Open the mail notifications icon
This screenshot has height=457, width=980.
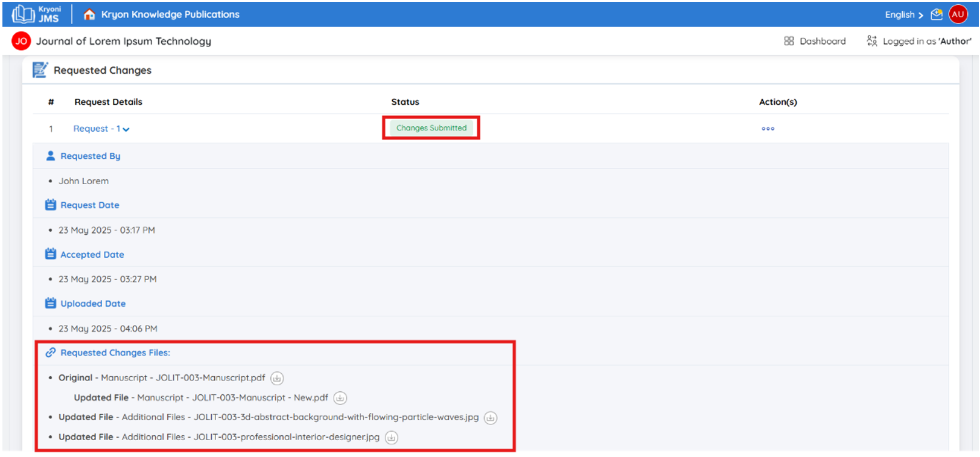click(x=937, y=14)
